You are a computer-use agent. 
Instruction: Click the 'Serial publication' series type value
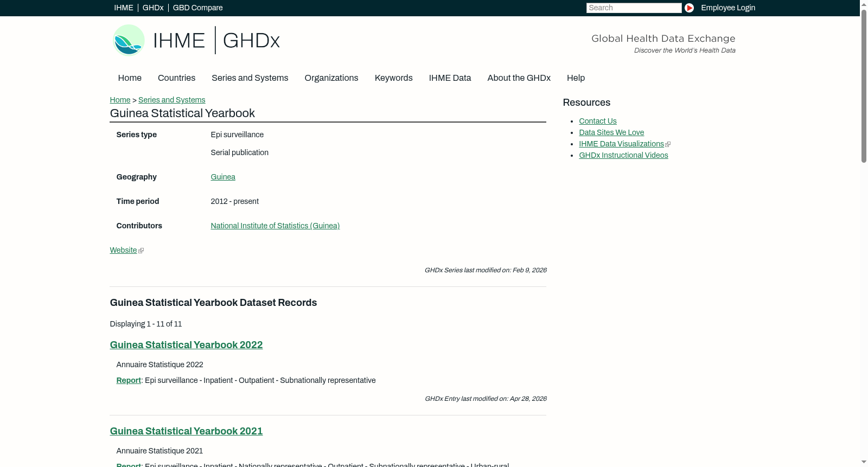pyautogui.click(x=239, y=152)
